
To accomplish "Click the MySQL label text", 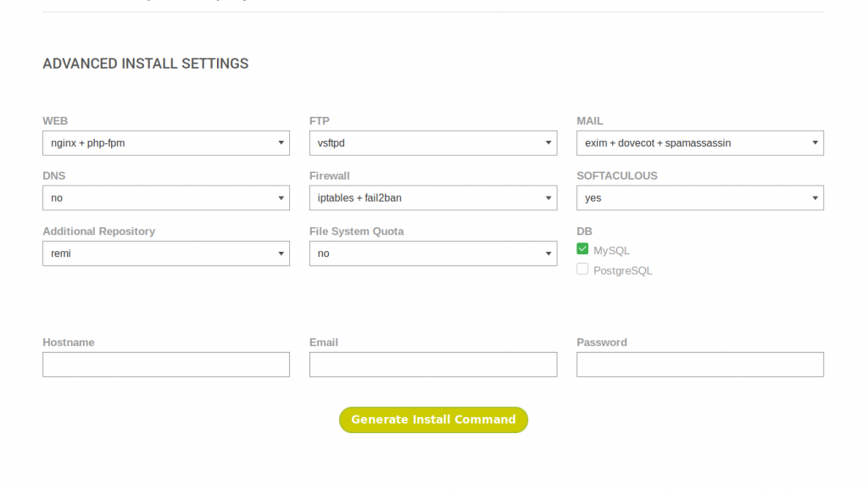I will (x=611, y=251).
